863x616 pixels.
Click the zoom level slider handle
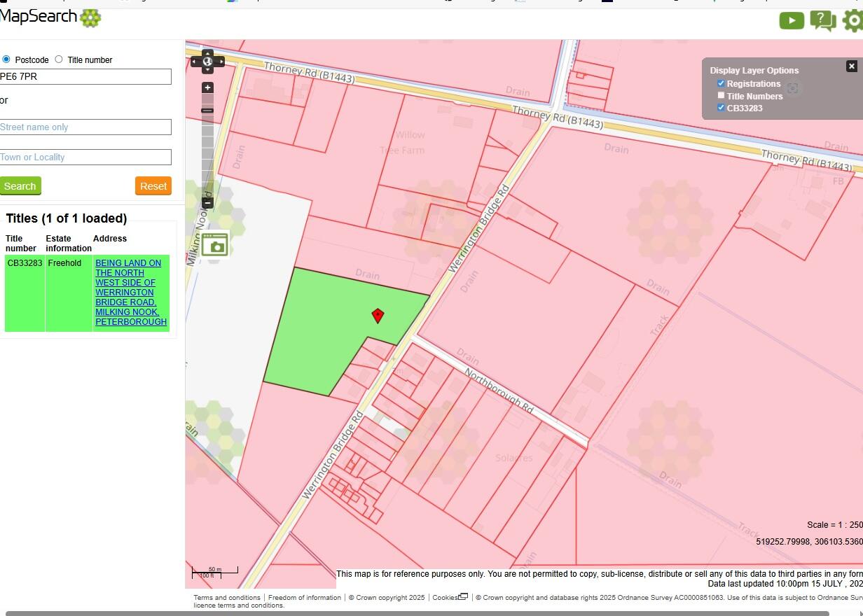[207, 111]
